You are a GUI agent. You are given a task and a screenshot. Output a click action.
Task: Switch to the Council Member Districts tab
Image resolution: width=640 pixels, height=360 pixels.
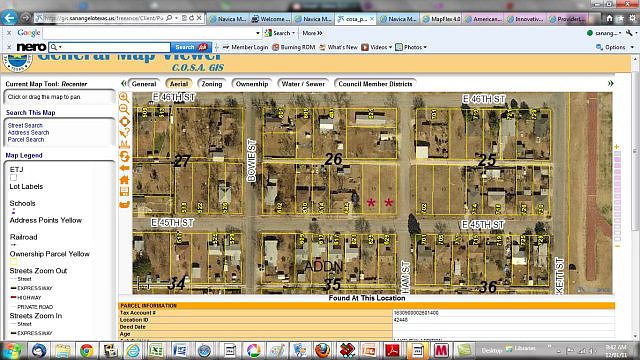coord(375,84)
